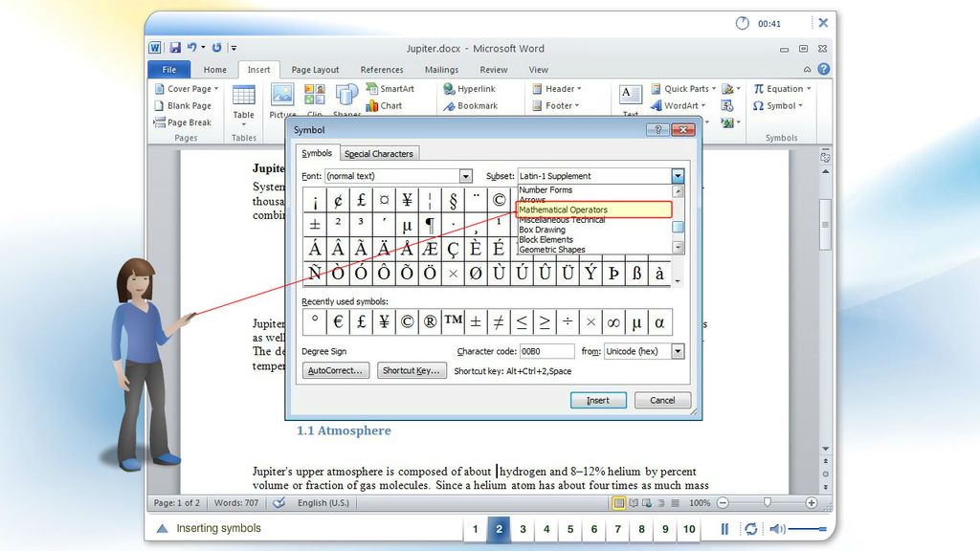Click the 1.1 Atmosphere heading
The width and height of the screenshot is (980, 551).
click(344, 430)
